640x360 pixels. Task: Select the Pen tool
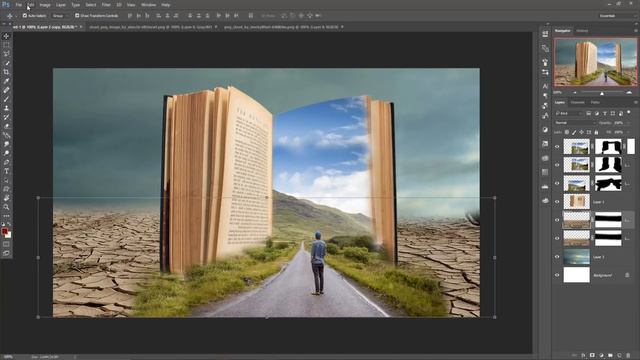6,162
